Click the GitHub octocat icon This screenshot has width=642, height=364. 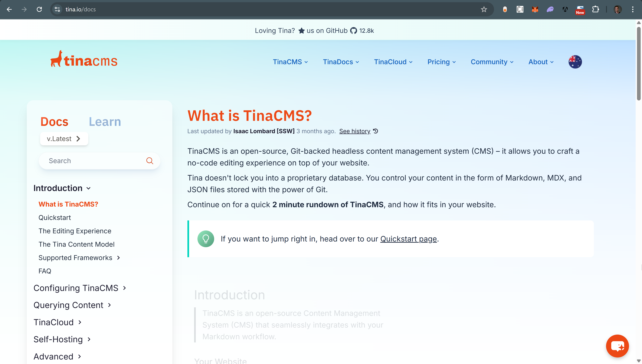click(x=353, y=30)
